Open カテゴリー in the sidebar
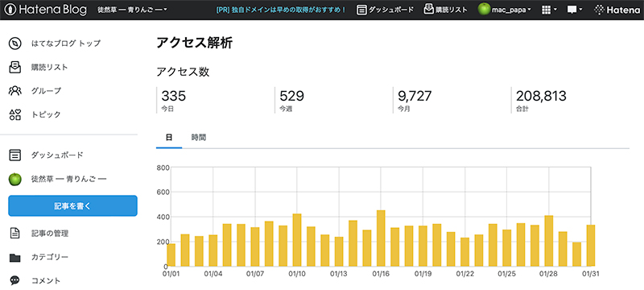The height and width of the screenshot is (290, 644). tap(50, 258)
